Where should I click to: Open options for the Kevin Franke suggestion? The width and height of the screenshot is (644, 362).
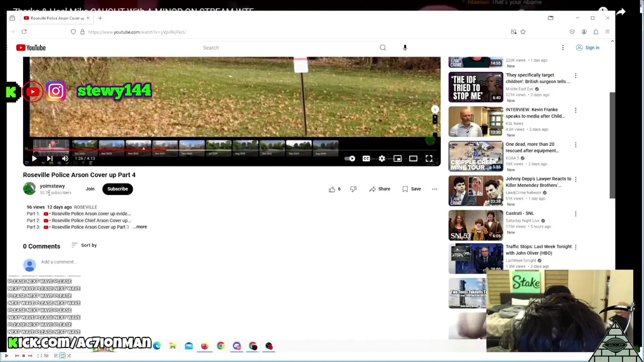pos(576,110)
